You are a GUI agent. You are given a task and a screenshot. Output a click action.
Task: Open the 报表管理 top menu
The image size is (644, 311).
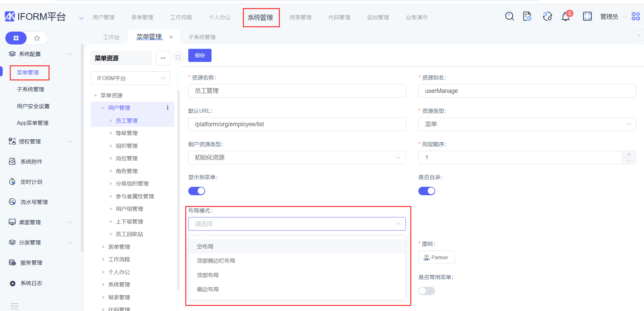pyautogui.click(x=300, y=17)
